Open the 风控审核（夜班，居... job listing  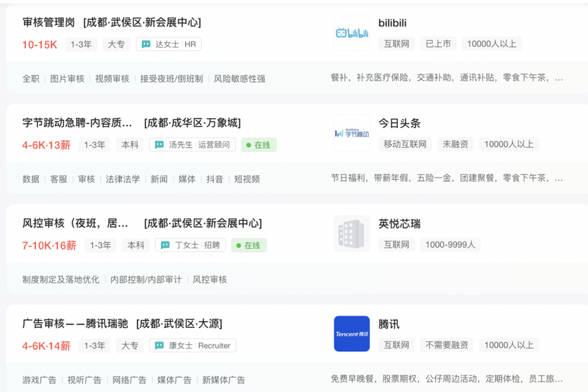(76, 223)
